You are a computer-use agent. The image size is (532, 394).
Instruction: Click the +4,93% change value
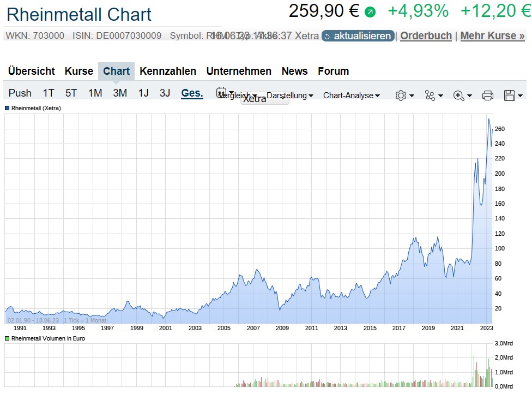[418, 11]
